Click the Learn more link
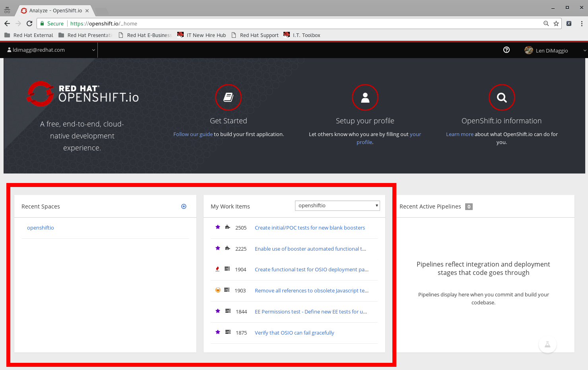This screenshot has height=370, width=588. pos(460,134)
